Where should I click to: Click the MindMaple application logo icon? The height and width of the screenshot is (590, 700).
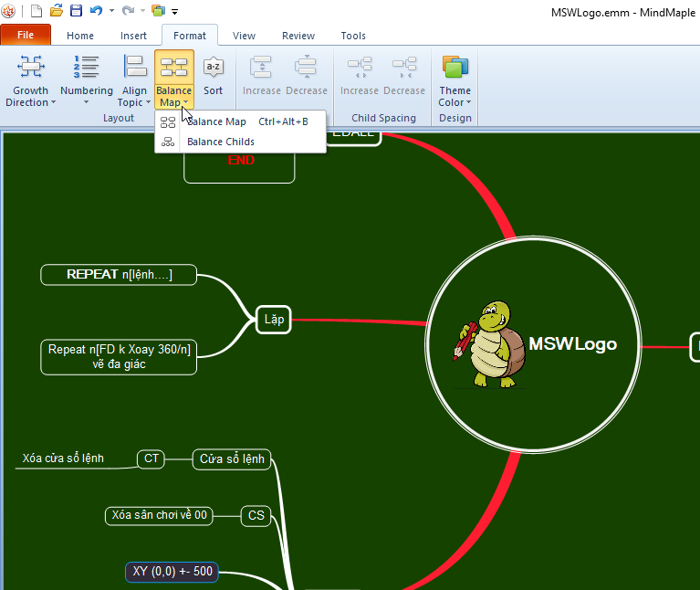click(x=8, y=11)
